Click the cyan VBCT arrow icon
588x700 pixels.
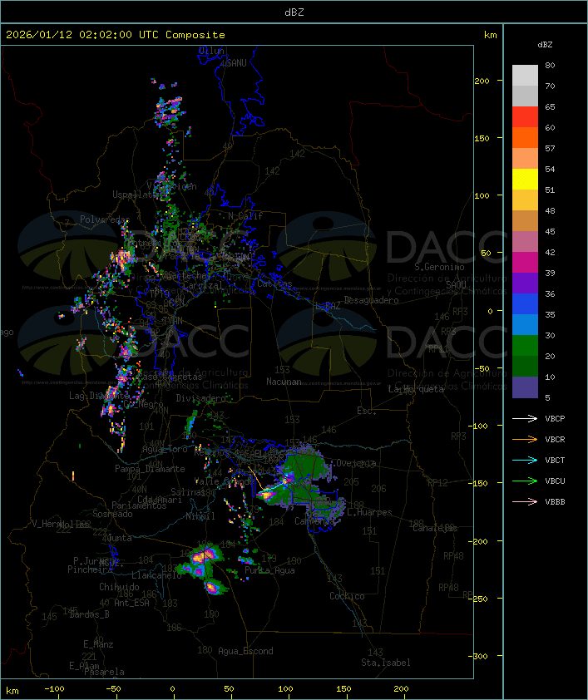526,460
